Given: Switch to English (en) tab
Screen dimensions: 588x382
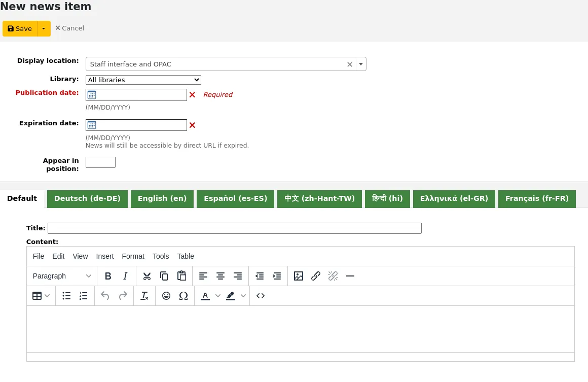Looking at the screenshot, I should [162, 199].
